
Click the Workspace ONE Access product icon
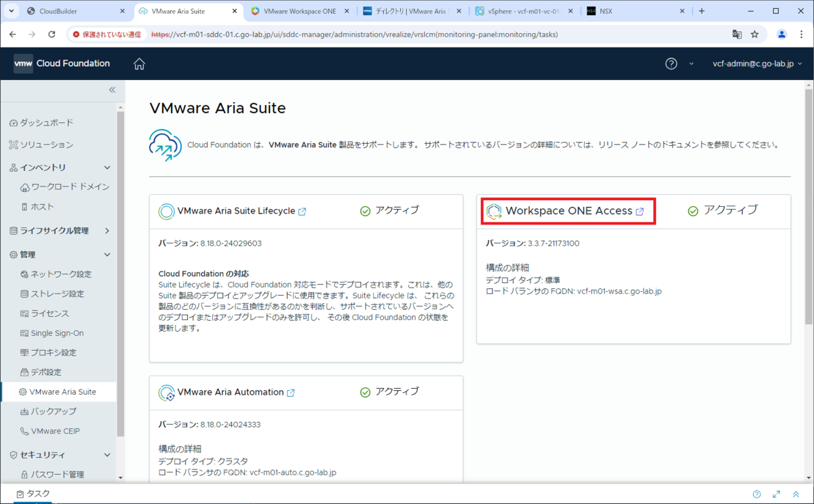pyautogui.click(x=494, y=212)
